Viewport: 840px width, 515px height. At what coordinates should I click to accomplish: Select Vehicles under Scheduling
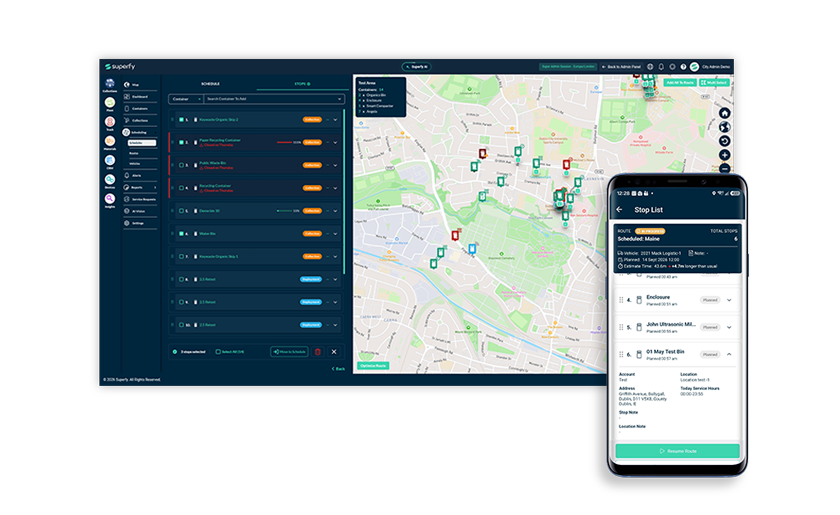pyautogui.click(x=135, y=163)
